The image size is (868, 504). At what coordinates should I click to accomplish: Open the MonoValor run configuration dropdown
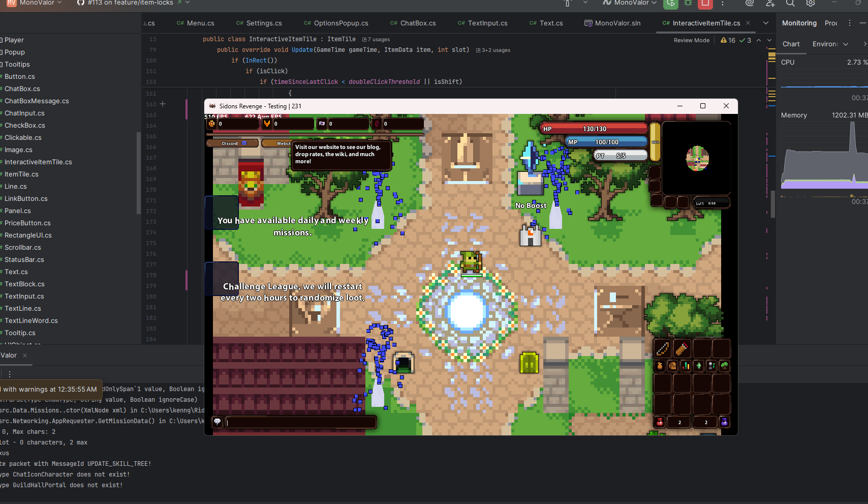tap(632, 3)
